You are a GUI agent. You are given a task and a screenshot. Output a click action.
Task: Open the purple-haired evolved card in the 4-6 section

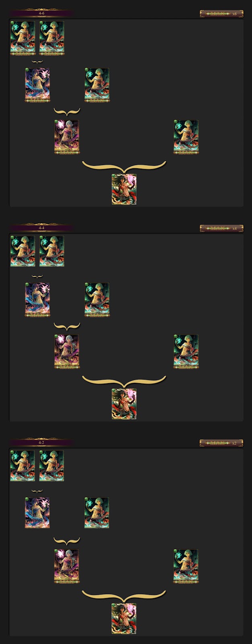pyautogui.click(x=37, y=85)
